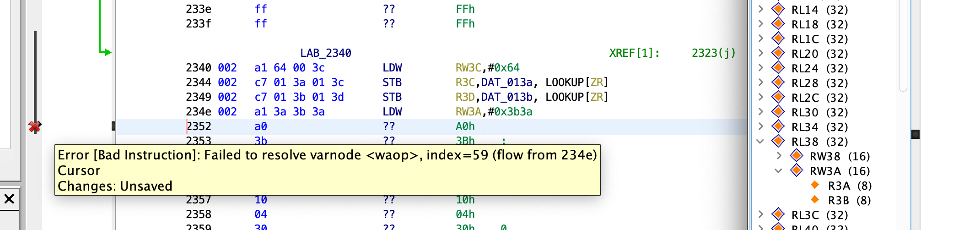Collapse the RW3A sub-register node

click(x=779, y=170)
